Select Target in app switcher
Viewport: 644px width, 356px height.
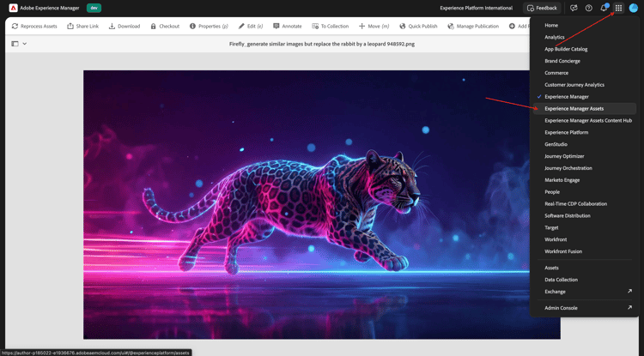click(x=551, y=227)
